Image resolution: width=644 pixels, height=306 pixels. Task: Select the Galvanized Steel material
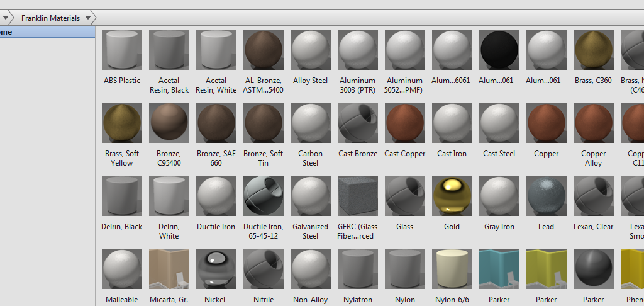[x=311, y=196]
